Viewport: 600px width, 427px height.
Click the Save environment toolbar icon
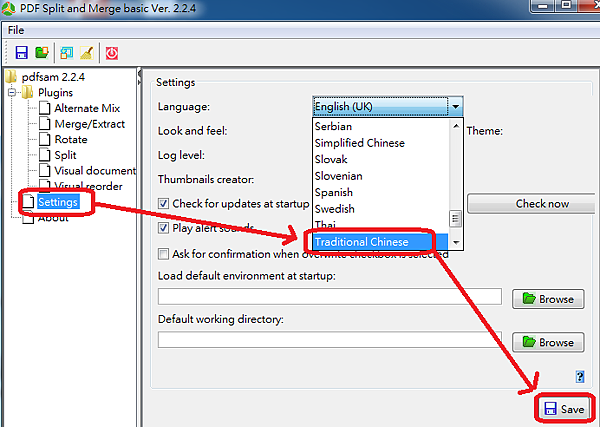[x=21, y=52]
